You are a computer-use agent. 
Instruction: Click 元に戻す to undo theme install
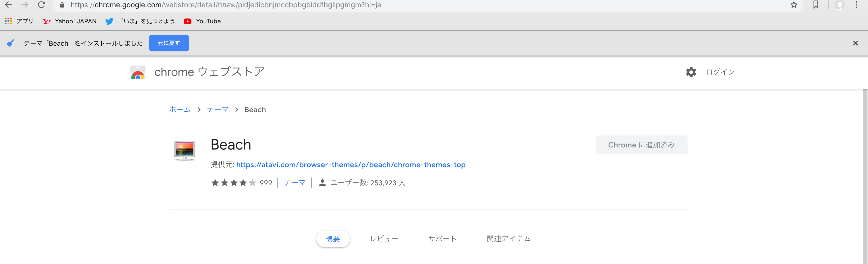[x=169, y=43]
